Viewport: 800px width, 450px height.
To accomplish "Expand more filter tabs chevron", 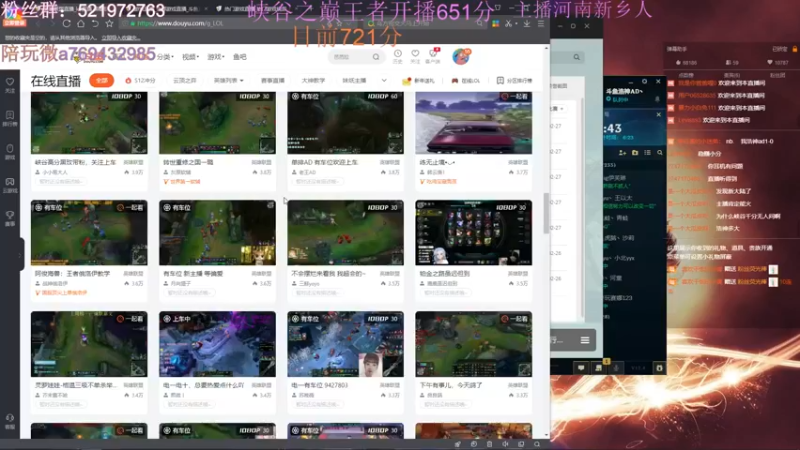I will (384, 81).
